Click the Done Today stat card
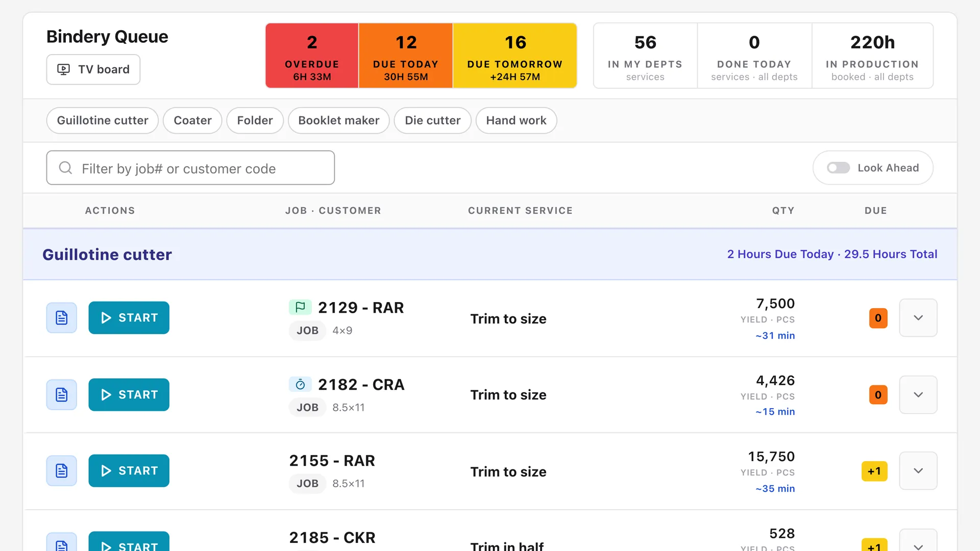Viewport: 980px width, 551px height. [x=754, y=56]
